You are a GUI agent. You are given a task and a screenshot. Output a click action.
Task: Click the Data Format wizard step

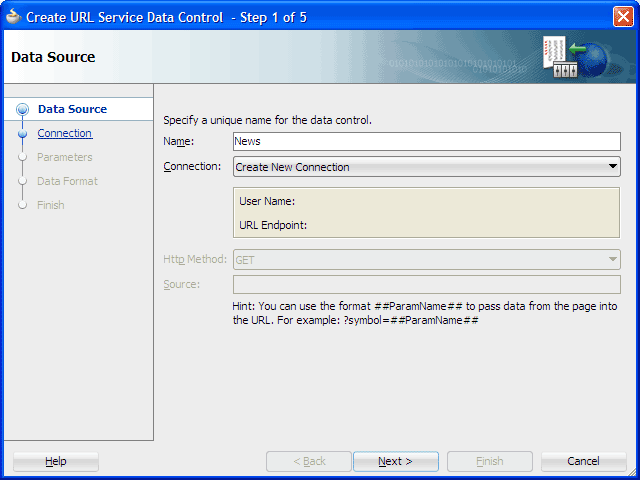(x=67, y=181)
